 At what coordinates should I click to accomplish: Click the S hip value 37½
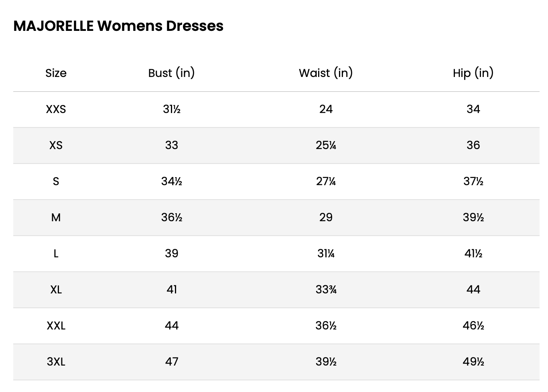pyautogui.click(x=473, y=181)
